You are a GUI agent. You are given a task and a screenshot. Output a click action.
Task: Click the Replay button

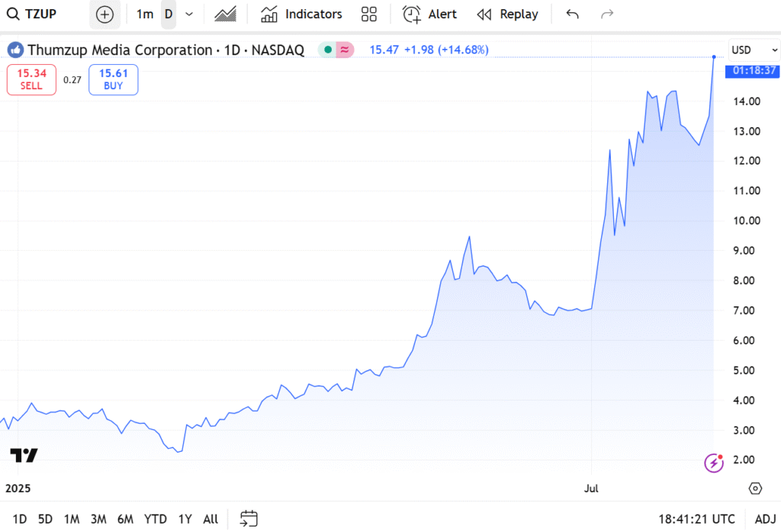507,14
